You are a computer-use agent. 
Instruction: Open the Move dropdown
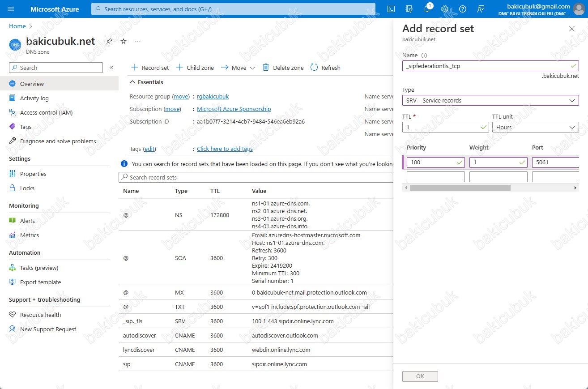(x=238, y=68)
